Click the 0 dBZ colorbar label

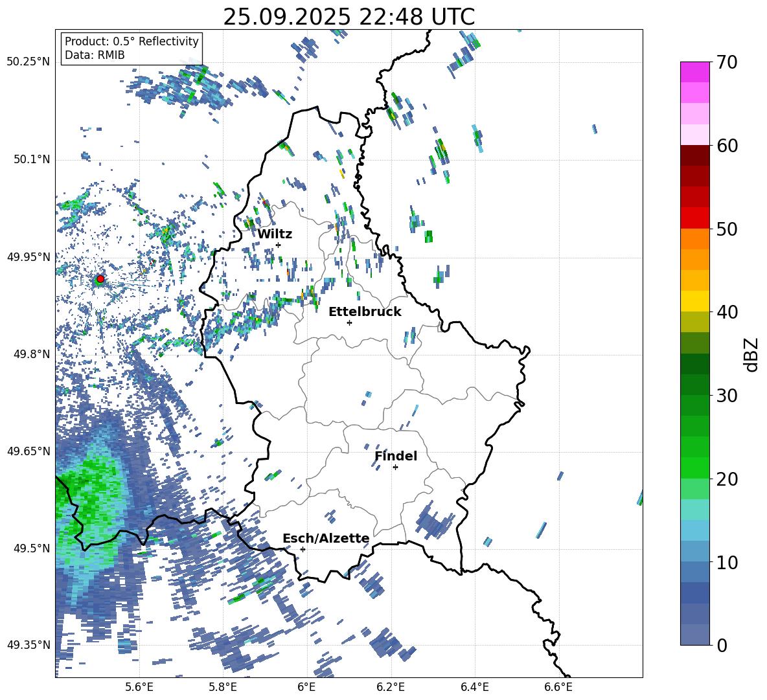[x=722, y=645]
